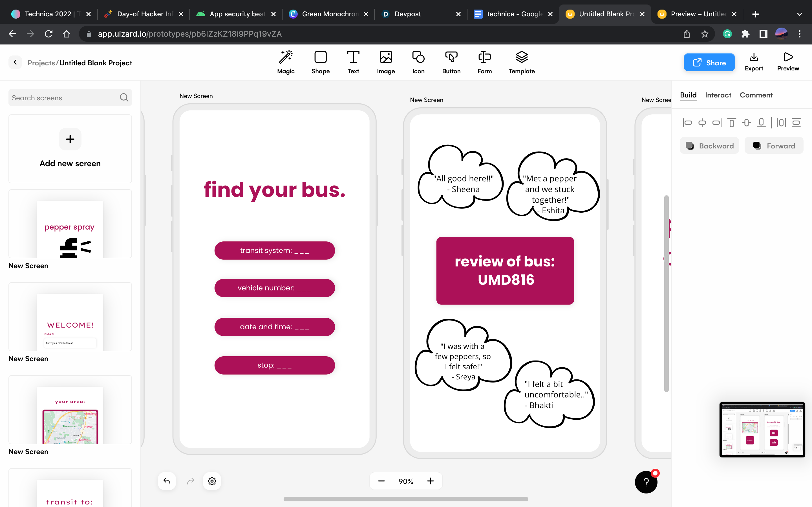The height and width of the screenshot is (507, 812).
Task: Open the help question mark button
Action: 646,482
